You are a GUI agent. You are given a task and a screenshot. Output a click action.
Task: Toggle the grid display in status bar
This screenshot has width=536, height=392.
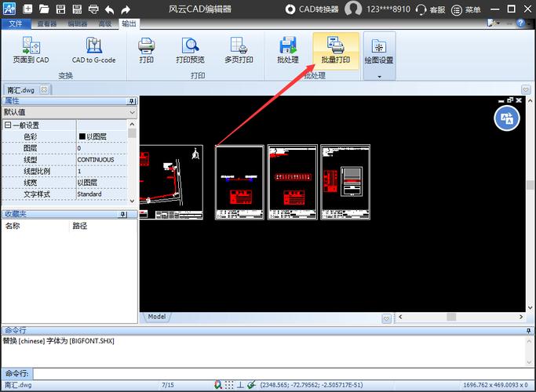(x=228, y=385)
